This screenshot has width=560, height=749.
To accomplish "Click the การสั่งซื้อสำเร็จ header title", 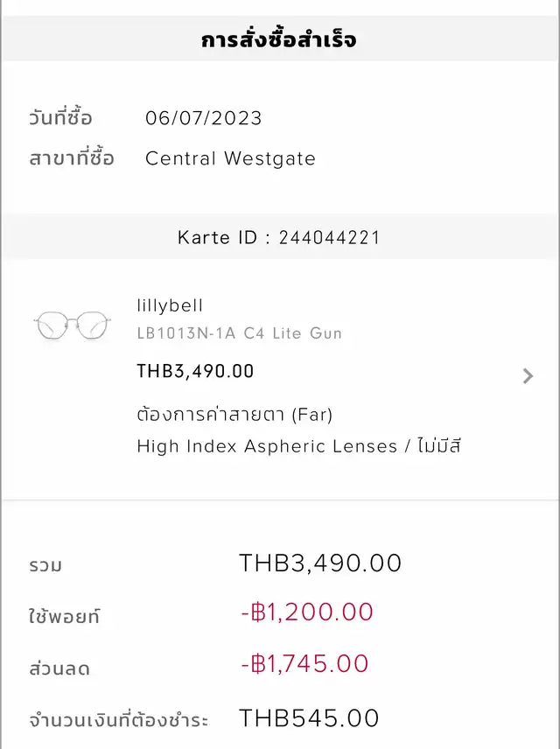I will click(x=279, y=39).
